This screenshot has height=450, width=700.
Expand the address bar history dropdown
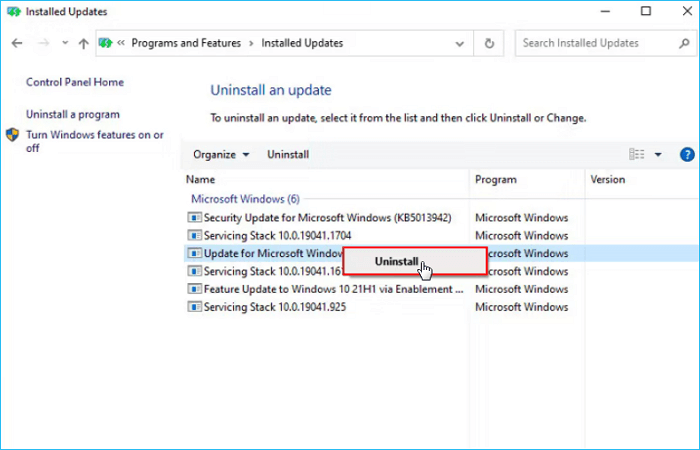[x=459, y=43]
